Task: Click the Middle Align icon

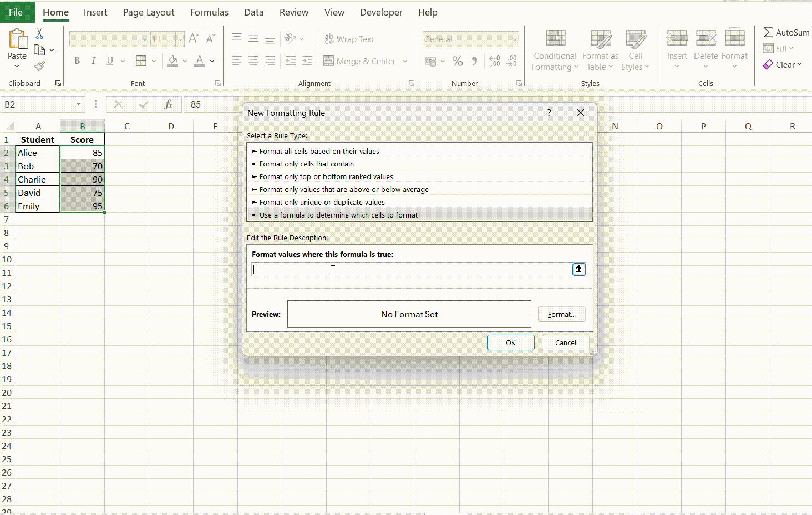Action: (x=253, y=38)
